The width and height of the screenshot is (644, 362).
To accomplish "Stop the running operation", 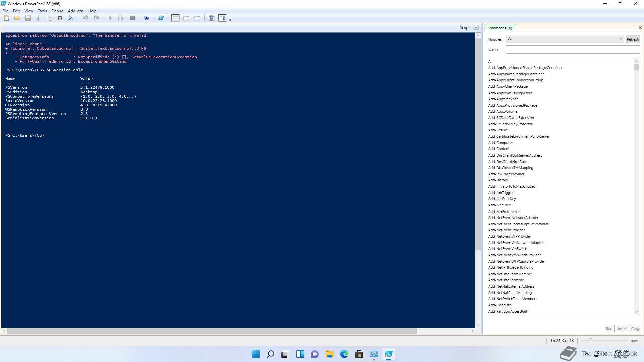I will tap(132, 18).
